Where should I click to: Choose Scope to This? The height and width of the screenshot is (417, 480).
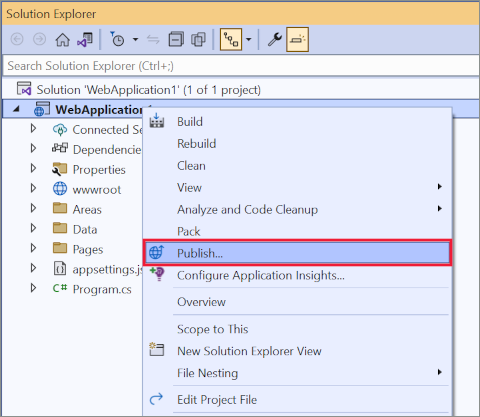tap(298, 329)
